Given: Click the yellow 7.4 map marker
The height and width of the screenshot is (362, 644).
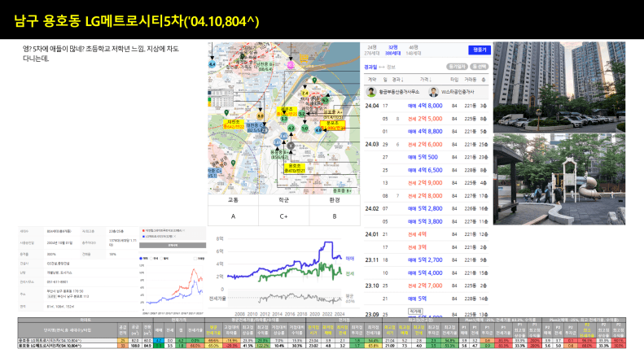Looking at the screenshot, I should coord(304,94).
